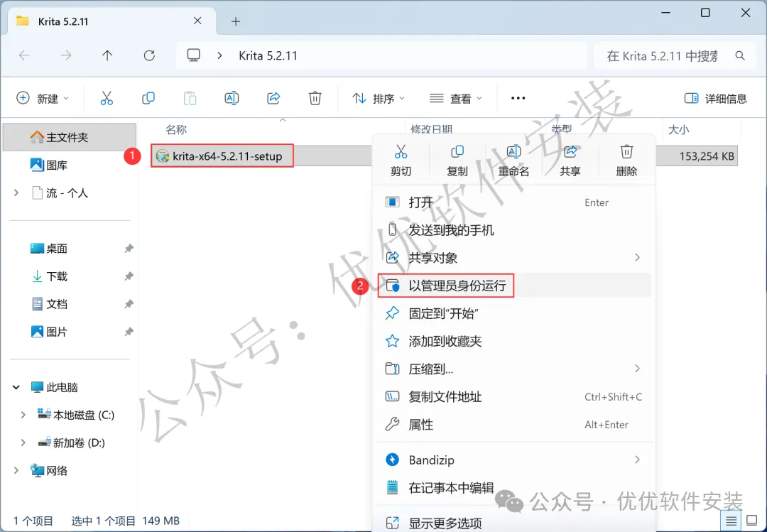
Task: Choose 复制文件地址 from context menu
Action: pos(513,396)
